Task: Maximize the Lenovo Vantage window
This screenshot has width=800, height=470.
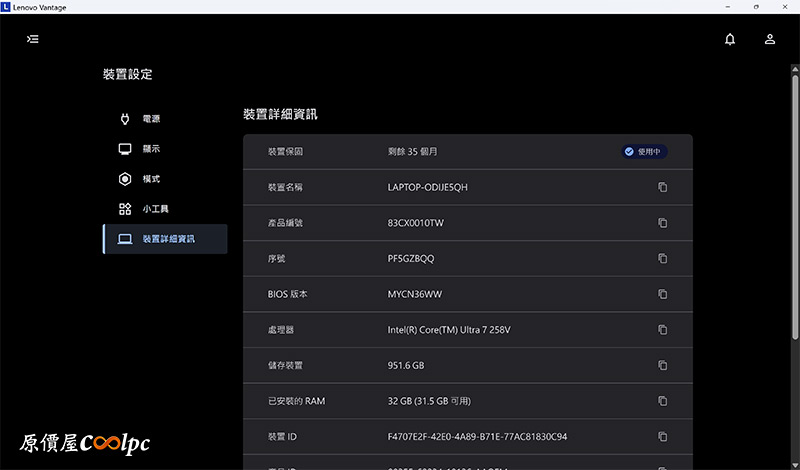Action: pos(756,7)
